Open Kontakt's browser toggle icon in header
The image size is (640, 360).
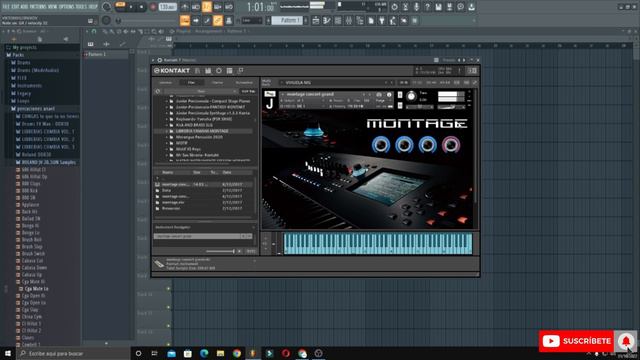(198, 71)
